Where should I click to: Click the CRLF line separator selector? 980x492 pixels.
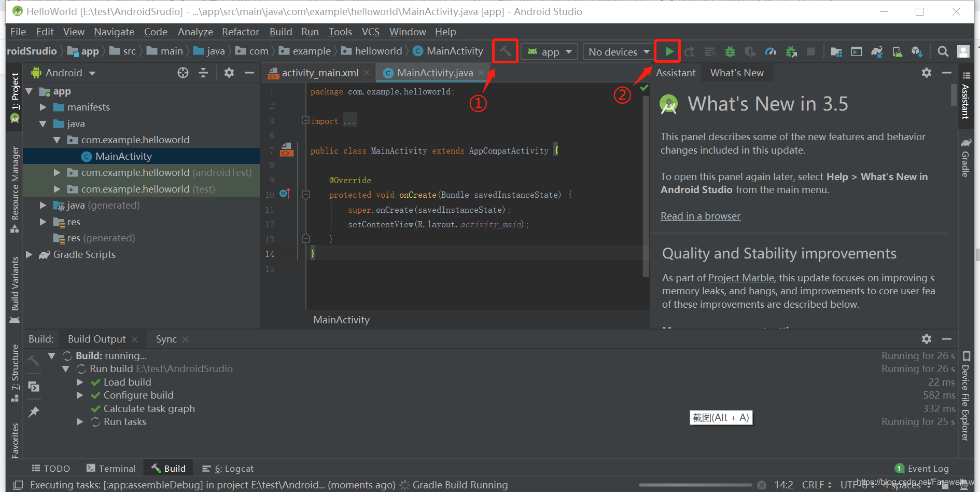[817, 485]
